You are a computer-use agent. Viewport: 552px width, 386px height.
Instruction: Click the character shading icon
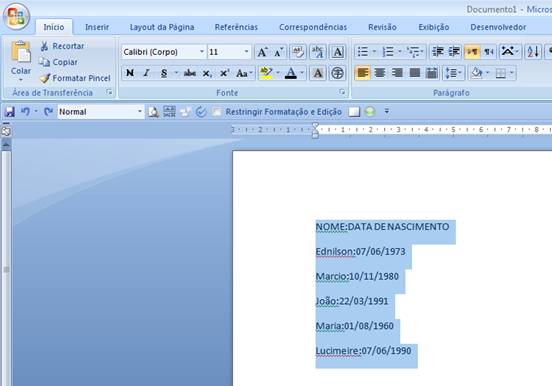[318, 73]
